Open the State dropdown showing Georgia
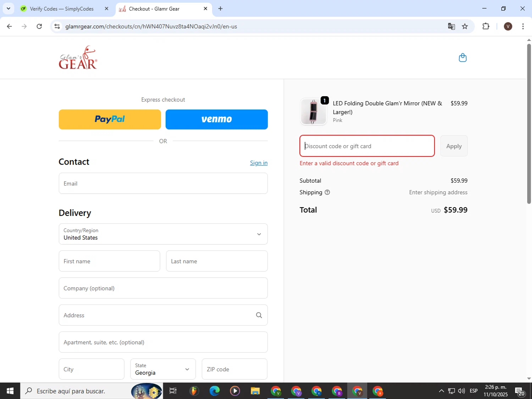Screen dimensions: 532x399 [x=163, y=369]
